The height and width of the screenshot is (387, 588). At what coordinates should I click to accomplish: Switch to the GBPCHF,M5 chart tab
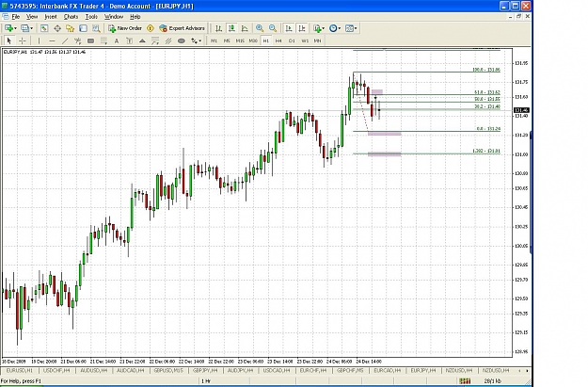(x=350, y=370)
